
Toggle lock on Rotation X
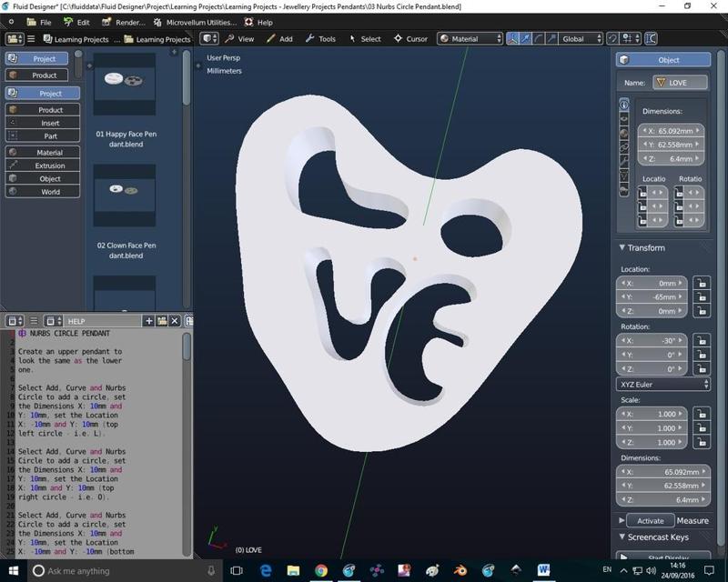point(701,341)
